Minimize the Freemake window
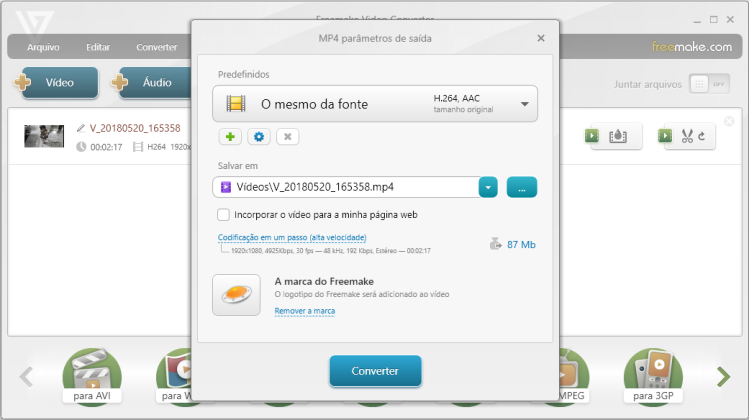 tap(697, 20)
